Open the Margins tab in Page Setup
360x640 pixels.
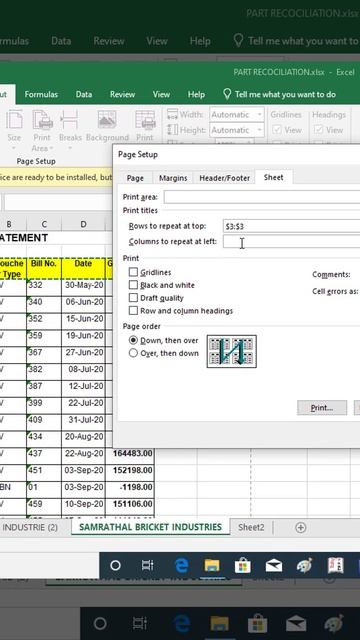pyautogui.click(x=173, y=178)
